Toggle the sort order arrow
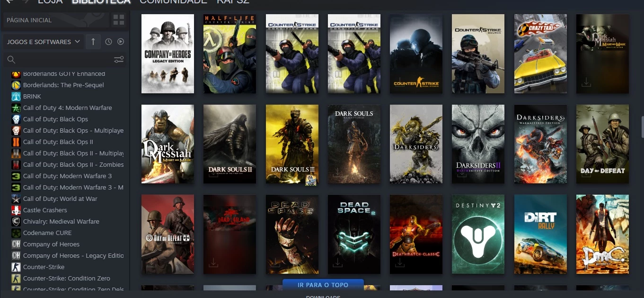 93,42
